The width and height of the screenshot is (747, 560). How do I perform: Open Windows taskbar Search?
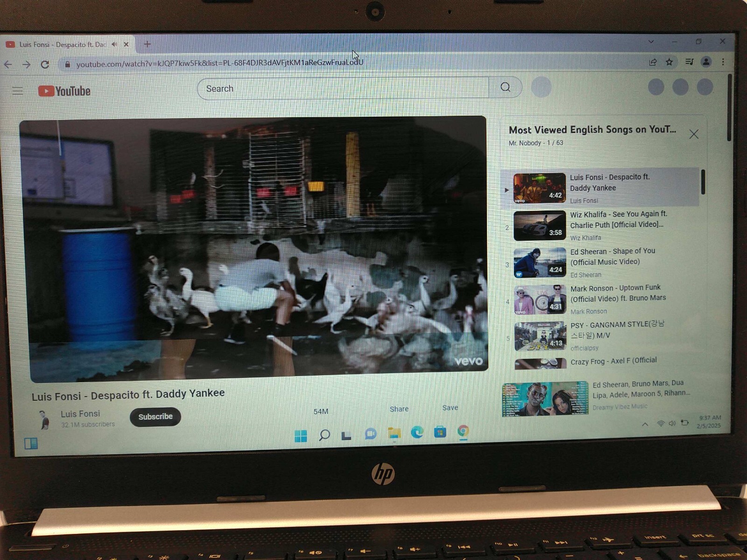click(324, 435)
